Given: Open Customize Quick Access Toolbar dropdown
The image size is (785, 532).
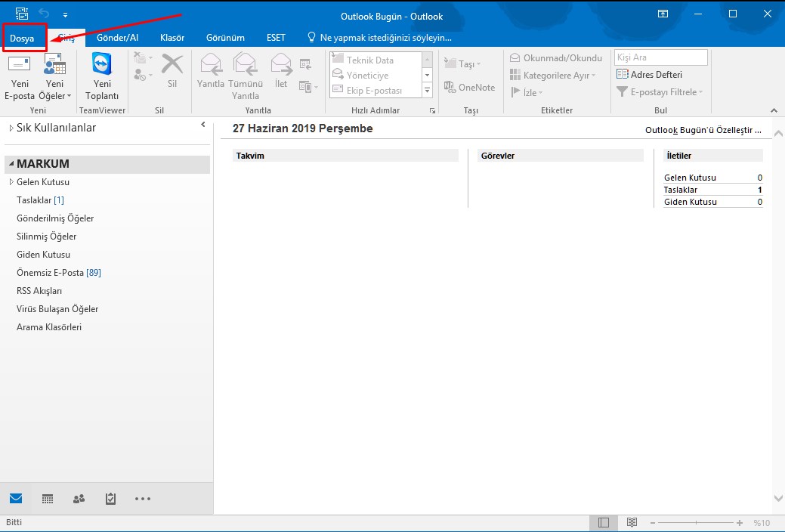Looking at the screenshot, I should (65, 15).
